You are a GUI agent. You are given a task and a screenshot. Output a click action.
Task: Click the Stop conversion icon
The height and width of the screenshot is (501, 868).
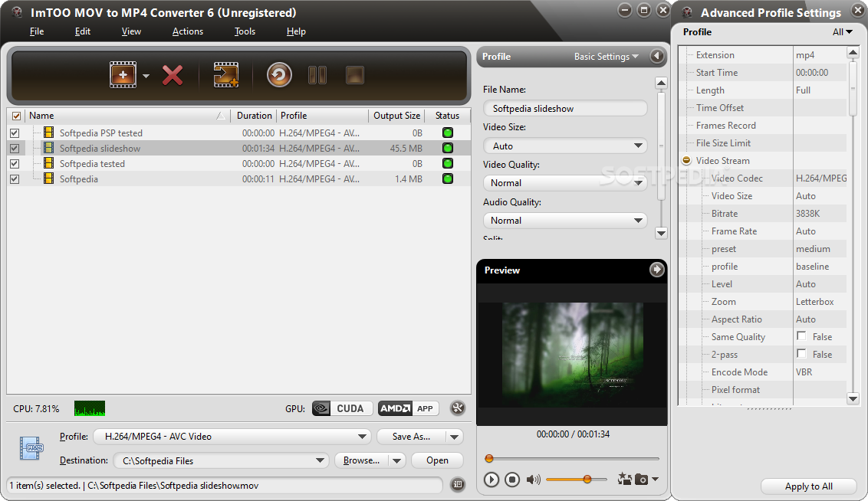(x=355, y=75)
